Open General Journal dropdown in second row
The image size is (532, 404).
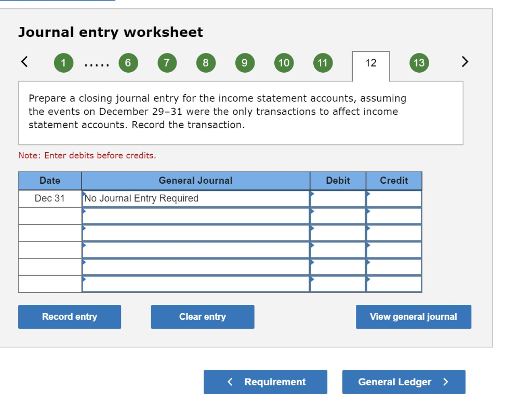[196, 216]
